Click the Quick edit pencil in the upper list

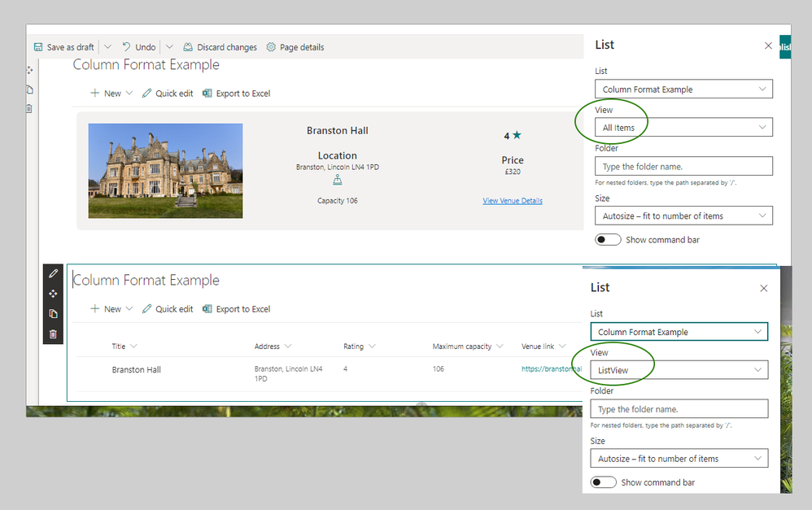tap(147, 94)
